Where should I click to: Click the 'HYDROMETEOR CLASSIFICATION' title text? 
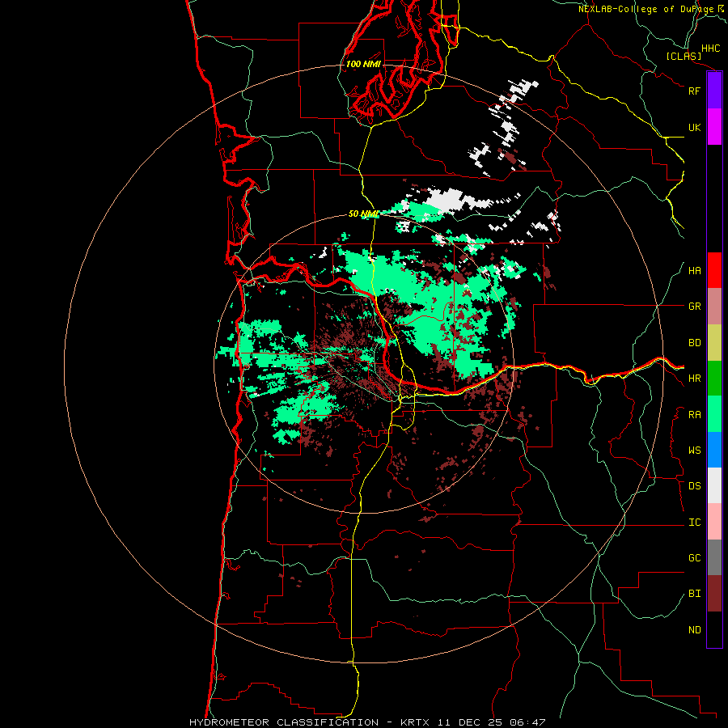point(284,722)
